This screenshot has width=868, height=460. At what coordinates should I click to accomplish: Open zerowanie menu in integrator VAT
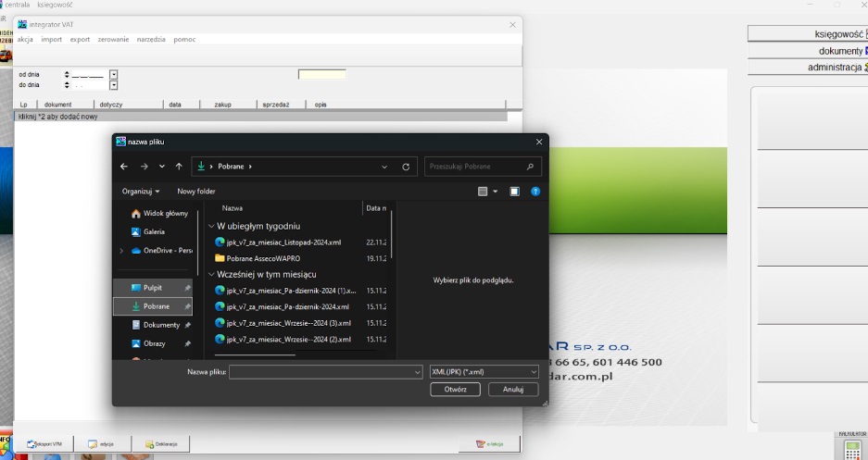pyautogui.click(x=114, y=39)
